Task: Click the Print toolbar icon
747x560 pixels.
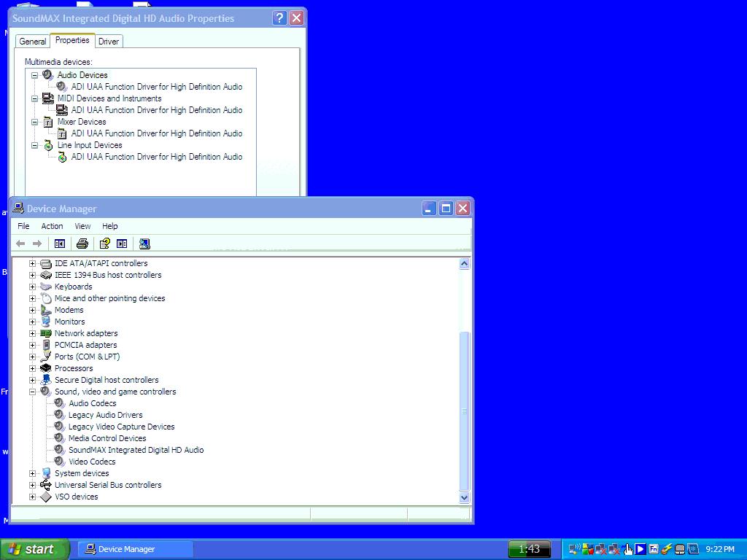Action: pyautogui.click(x=82, y=244)
